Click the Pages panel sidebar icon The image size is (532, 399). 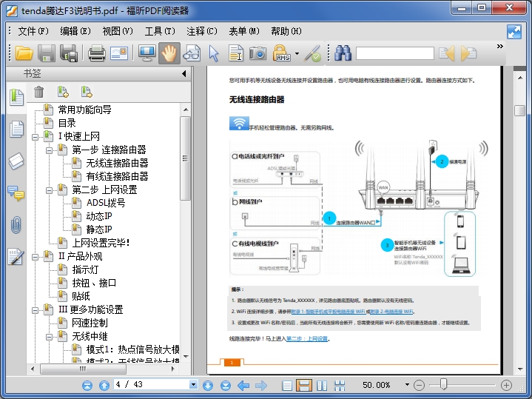(16, 129)
